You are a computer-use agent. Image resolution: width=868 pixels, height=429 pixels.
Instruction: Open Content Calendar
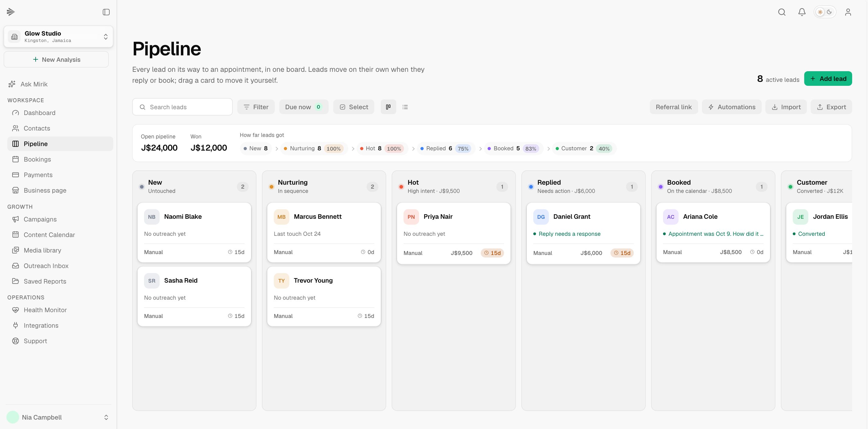(x=60, y=235)
